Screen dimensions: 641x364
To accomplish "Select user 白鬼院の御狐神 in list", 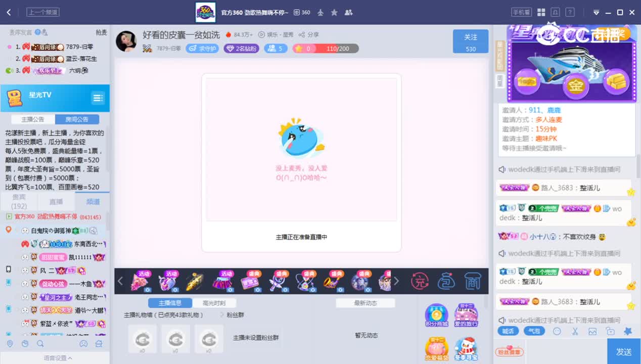I will pyautogui.click(x=51, y=231).
